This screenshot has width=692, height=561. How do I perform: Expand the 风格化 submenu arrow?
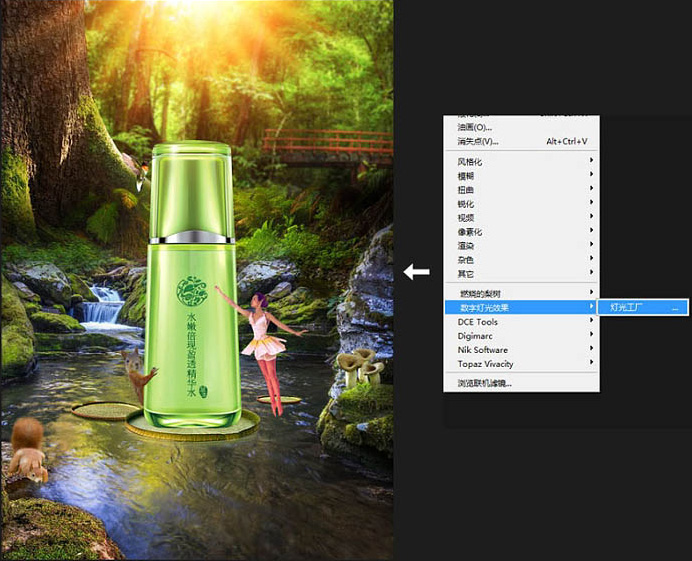click(x=591, y=162)
